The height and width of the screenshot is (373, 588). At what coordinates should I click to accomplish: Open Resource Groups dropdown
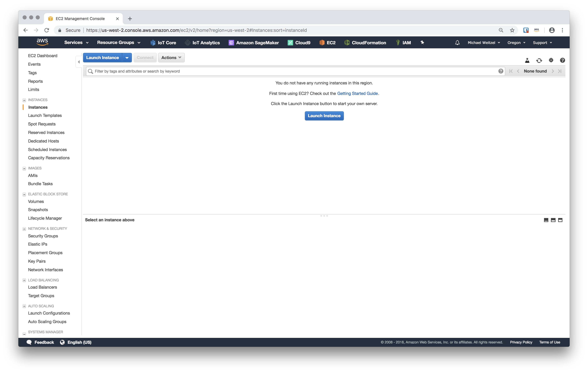point(119,43)
